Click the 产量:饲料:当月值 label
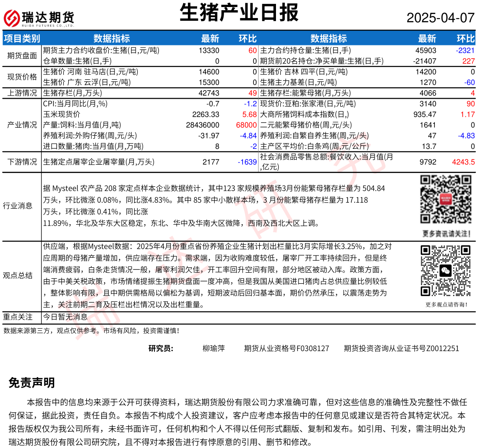This screenshot has width=478, height=448. pos(82,125)
